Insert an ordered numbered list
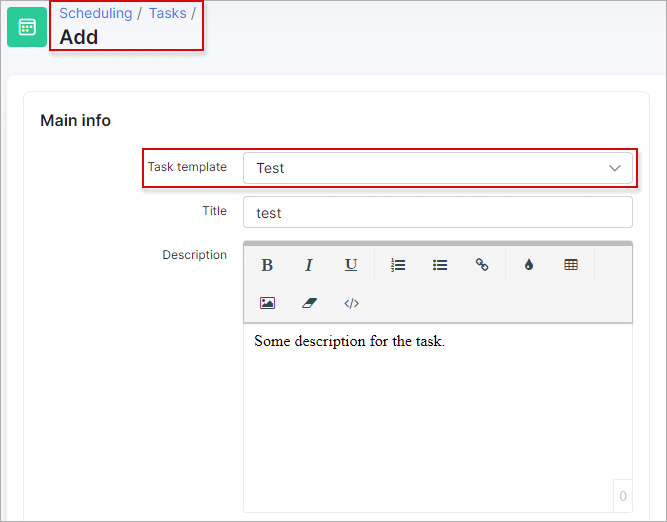 398,265
